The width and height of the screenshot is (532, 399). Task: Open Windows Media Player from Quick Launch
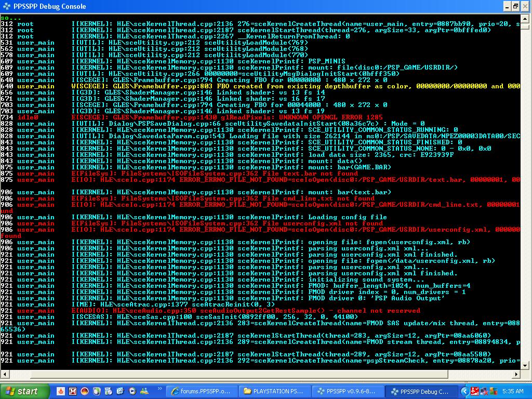click(x=132, y=391)
